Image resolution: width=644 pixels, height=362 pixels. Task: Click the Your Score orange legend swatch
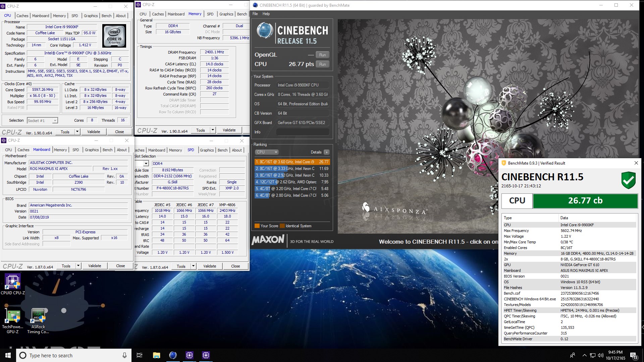click(257, 226)
